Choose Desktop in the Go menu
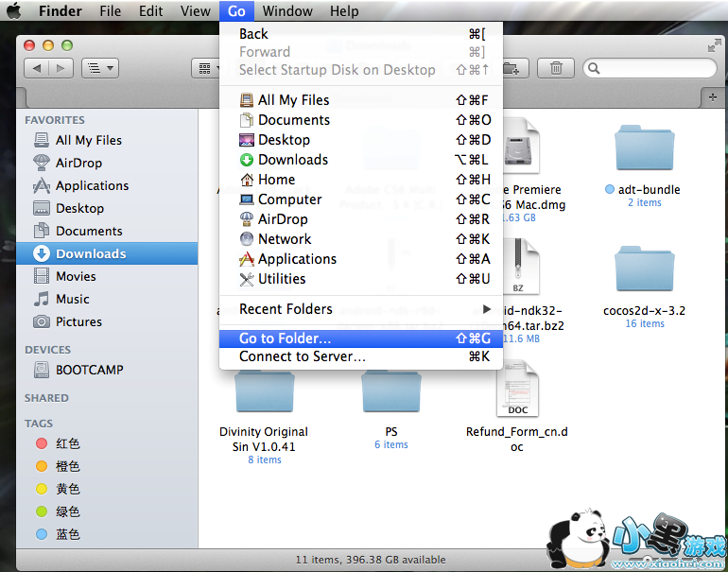This screenshot has height=572, width=728. click(361, 140)
